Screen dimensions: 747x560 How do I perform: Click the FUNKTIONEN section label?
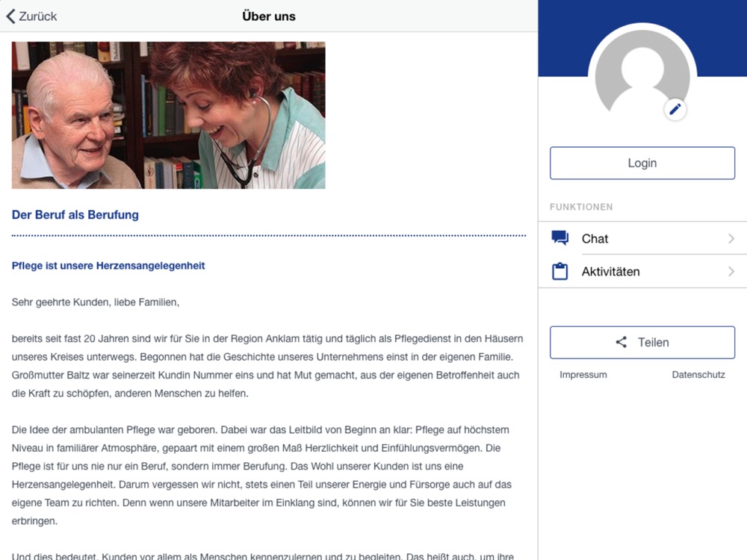click(581, 207)
